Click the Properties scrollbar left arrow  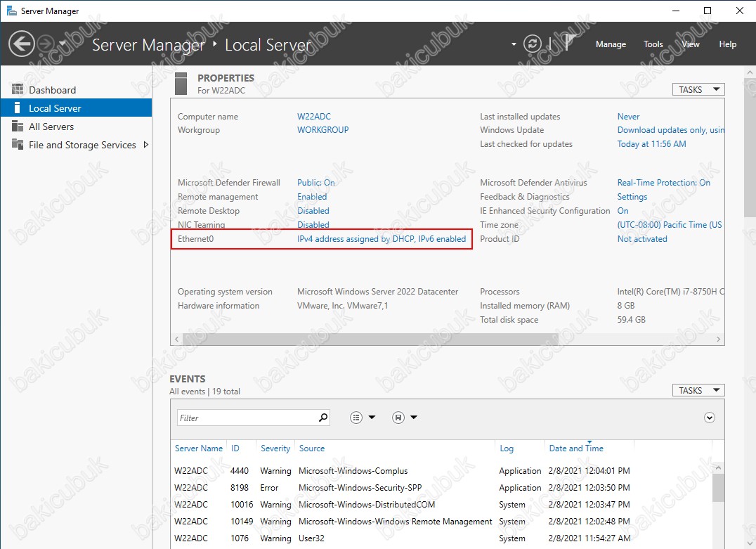click(x=176, y=339)
